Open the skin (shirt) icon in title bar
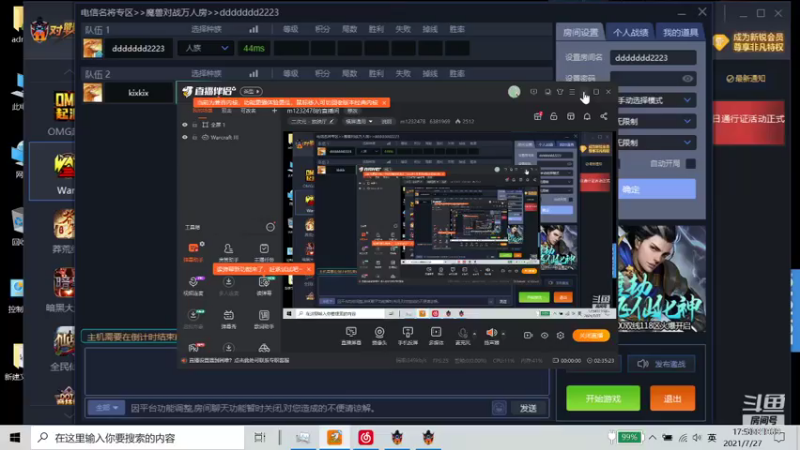The height and width of the screenshot is (450, 800). (560, 92)
